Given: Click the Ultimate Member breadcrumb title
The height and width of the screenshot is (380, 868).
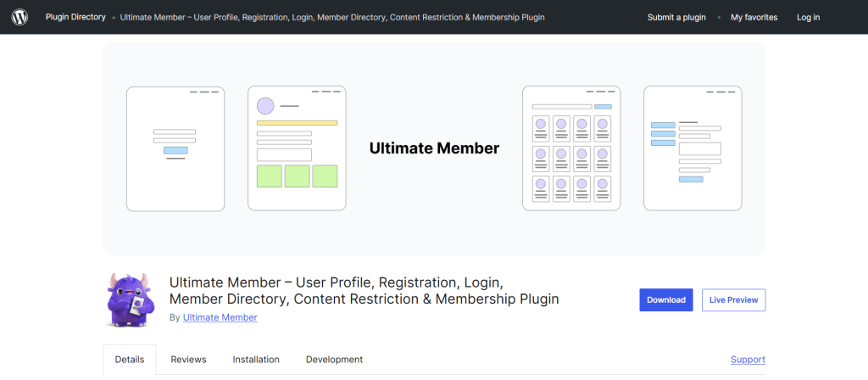Looking at the screenshot, I should pos(332,17).
